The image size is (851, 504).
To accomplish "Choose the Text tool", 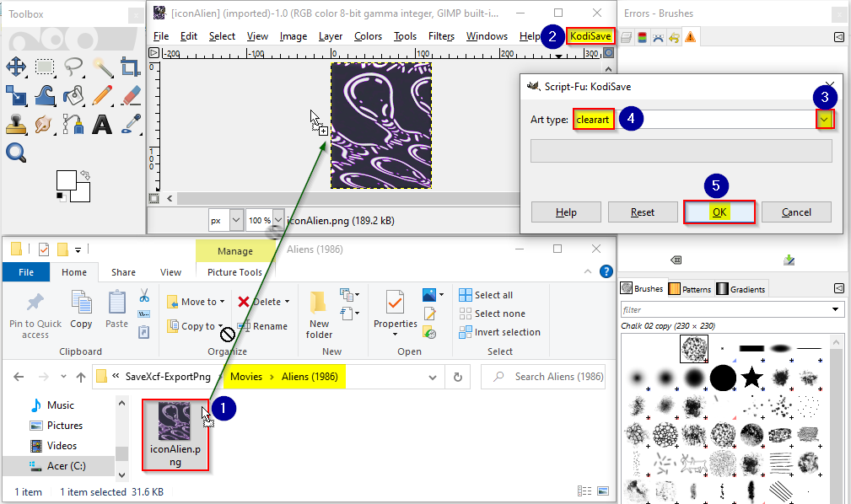I will (x=102, y=124).
